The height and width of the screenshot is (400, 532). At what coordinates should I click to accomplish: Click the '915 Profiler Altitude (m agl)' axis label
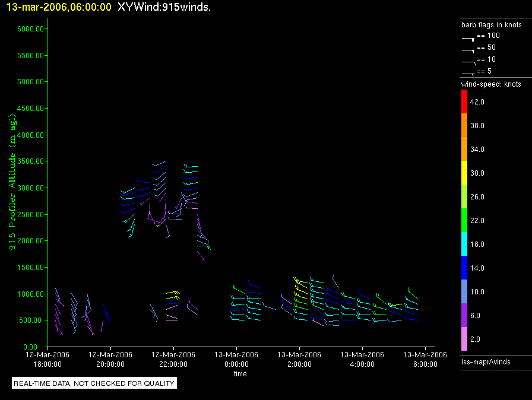(12, 182)
